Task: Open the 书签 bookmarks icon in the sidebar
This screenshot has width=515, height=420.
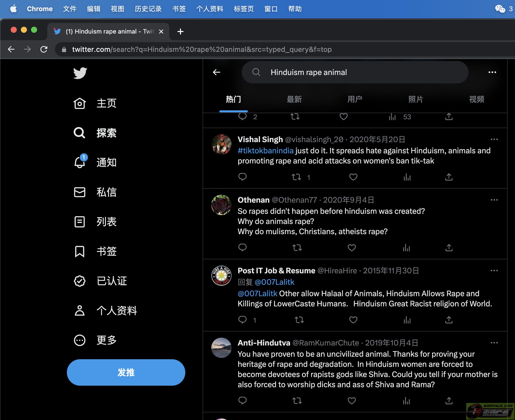Action: (80, 251)
